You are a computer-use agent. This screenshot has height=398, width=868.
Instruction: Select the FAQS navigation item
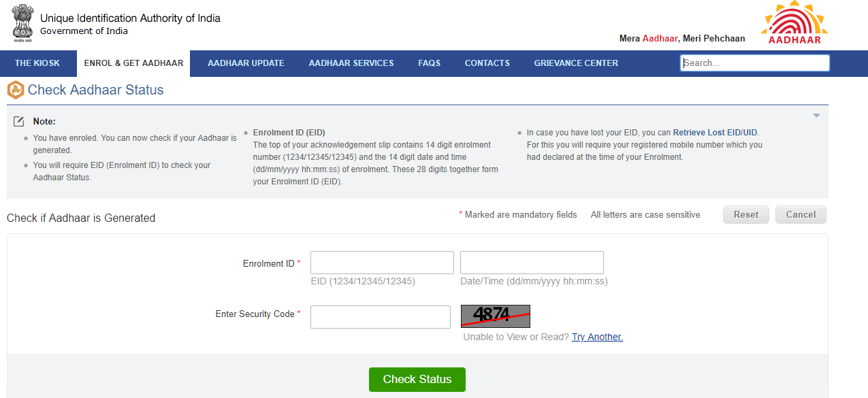pos(430,63)
